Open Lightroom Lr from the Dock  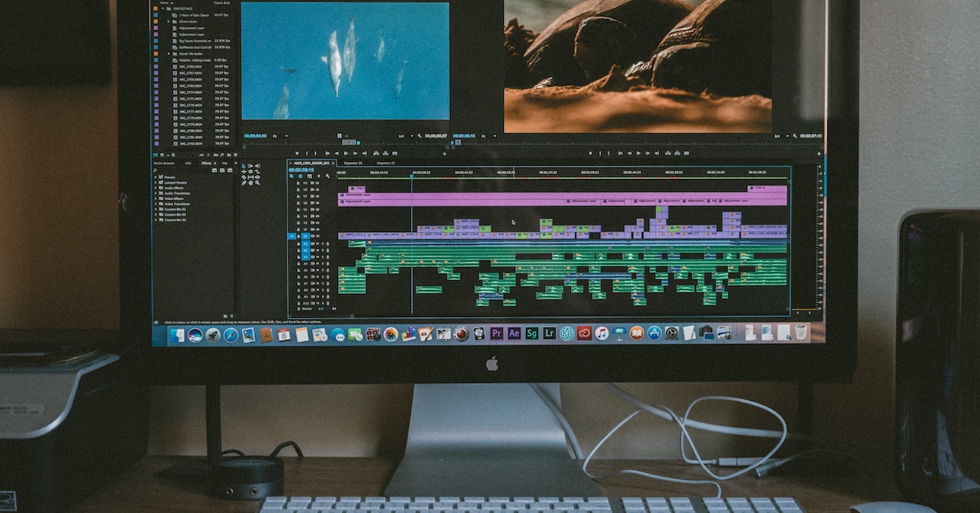[x=549, y=334]
